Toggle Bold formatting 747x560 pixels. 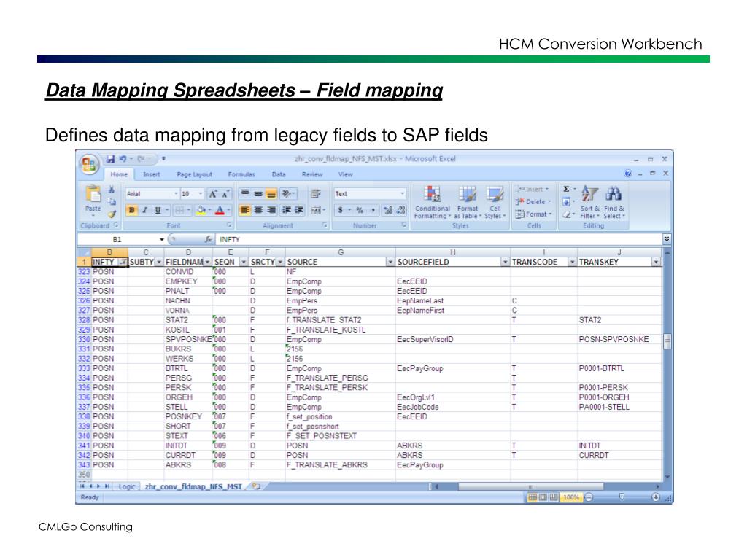coord(132,210)
